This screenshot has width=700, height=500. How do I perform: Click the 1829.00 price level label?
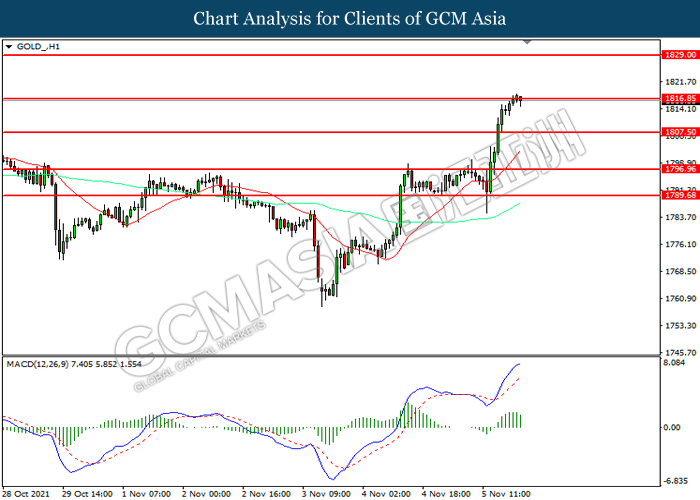click(x=681, y=55)
